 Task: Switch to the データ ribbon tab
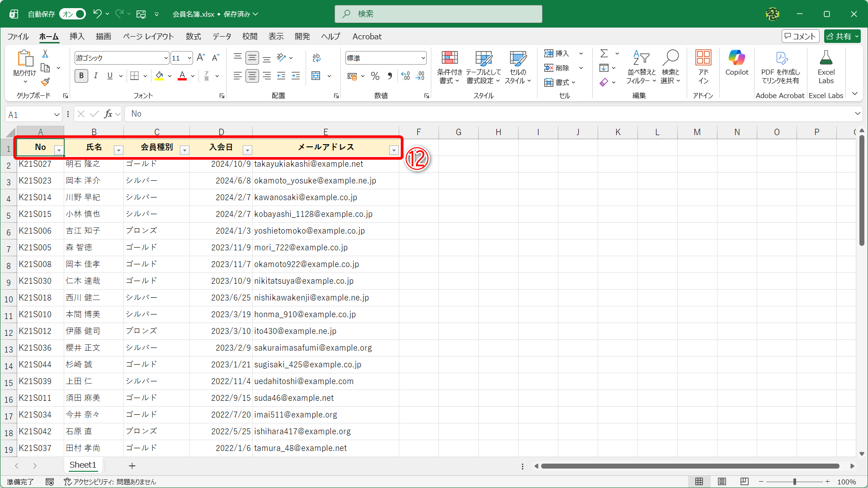222,37
